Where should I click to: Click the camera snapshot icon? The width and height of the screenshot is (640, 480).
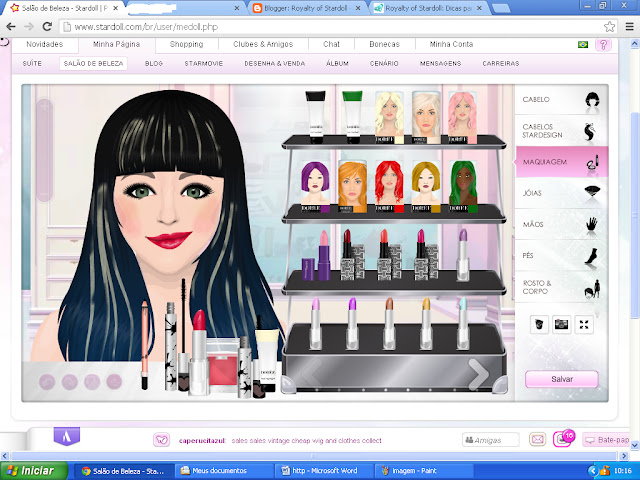pos(562,324)
